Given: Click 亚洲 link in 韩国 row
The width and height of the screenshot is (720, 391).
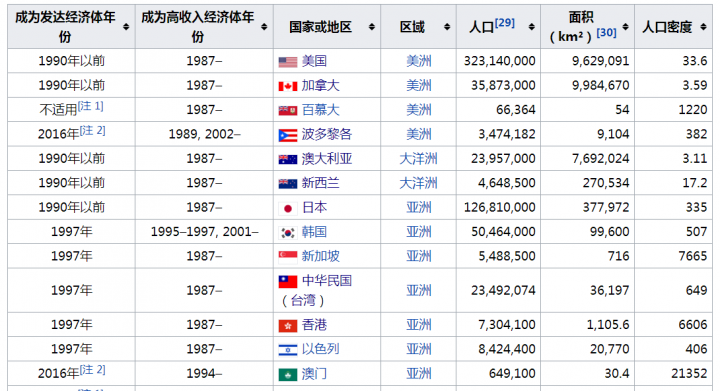Looking at the screenshot, I should (x=418, y=232).
